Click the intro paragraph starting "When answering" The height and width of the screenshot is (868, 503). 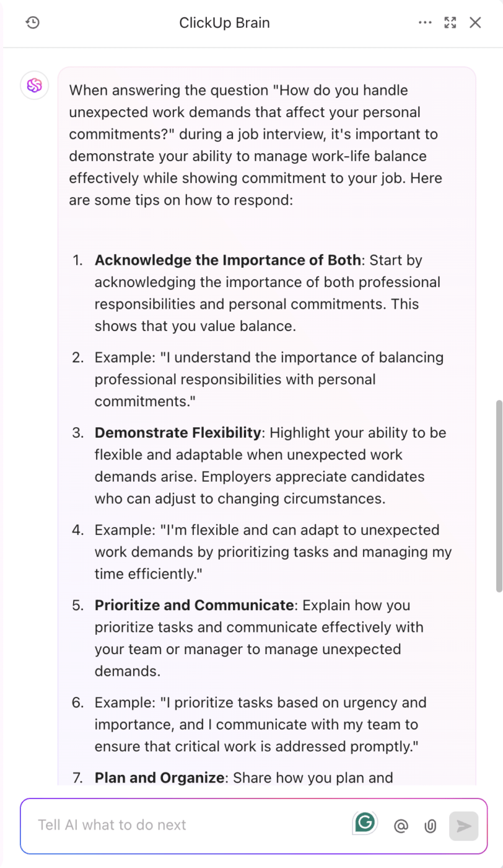(255, 135)
